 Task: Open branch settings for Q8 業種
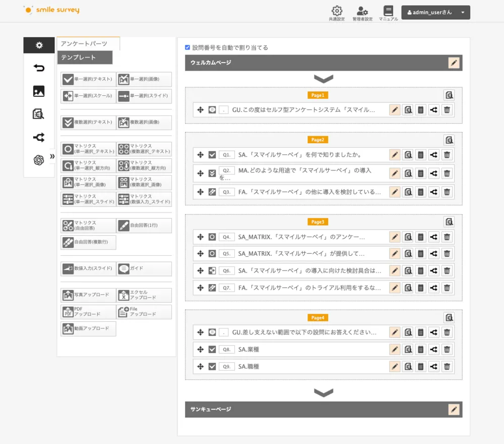(x=434, y=350)
